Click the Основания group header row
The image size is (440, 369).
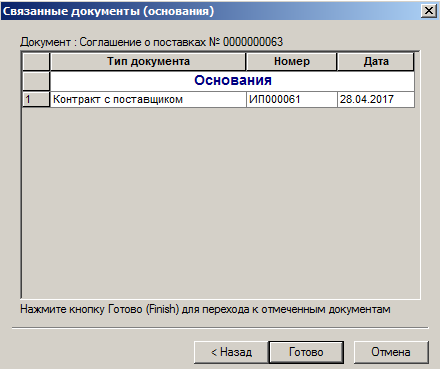[232, 81]
